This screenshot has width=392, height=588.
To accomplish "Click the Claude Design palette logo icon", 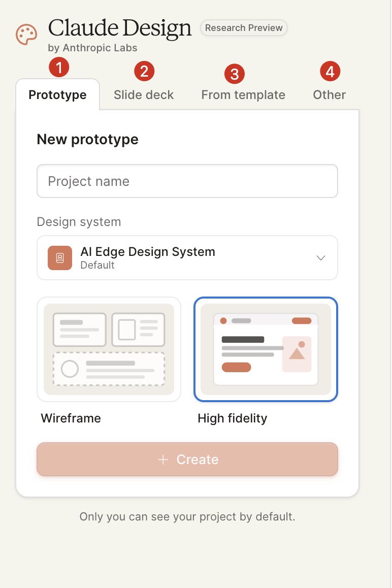I will (26, 35).
